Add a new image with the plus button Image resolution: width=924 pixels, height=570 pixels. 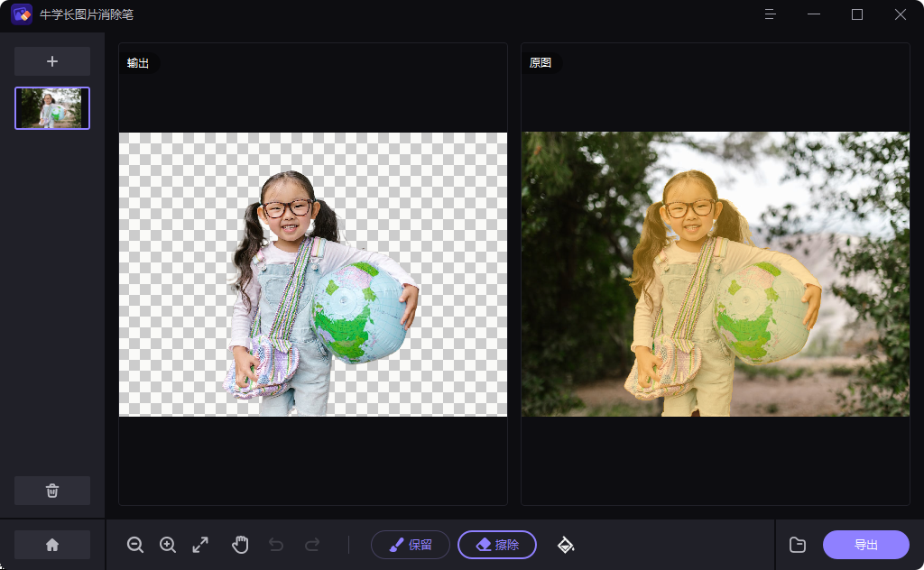coord(51,61)
